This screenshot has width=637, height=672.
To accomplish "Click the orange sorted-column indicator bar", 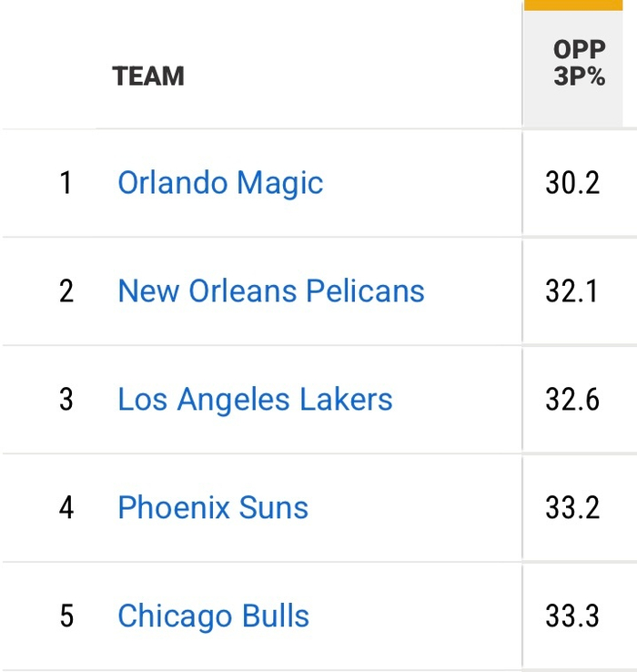I will [579, 5].
